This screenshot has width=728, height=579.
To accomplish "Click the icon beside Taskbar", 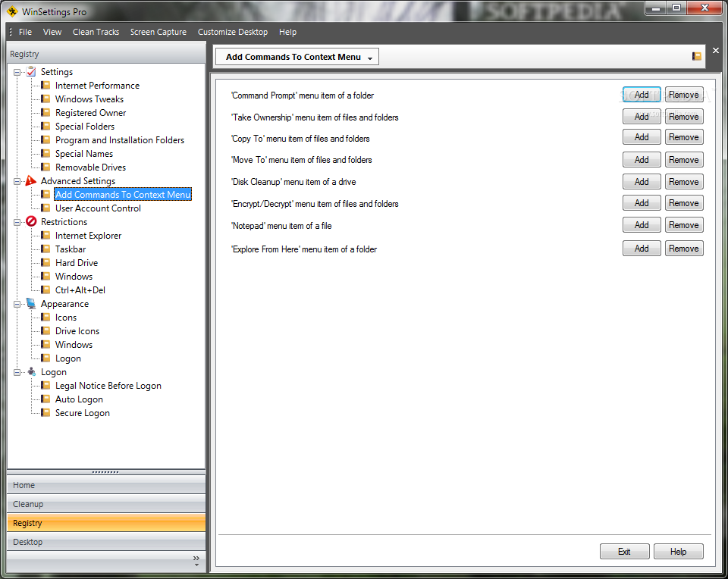I will coord(45,249).
